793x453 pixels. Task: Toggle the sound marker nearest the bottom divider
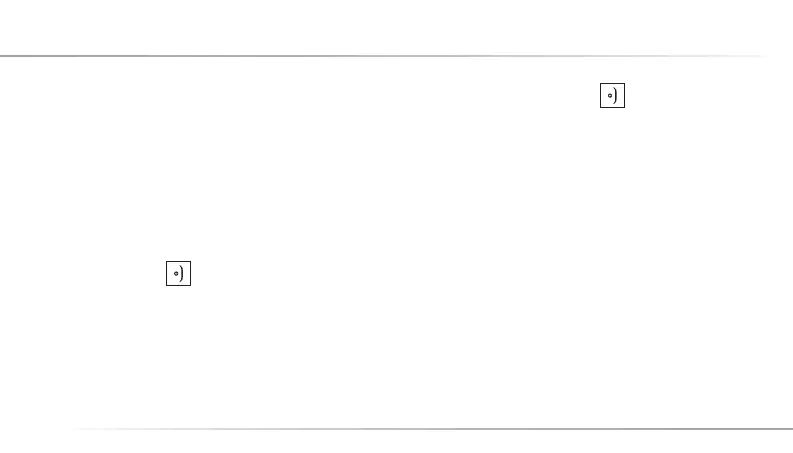tap(178, 273)
